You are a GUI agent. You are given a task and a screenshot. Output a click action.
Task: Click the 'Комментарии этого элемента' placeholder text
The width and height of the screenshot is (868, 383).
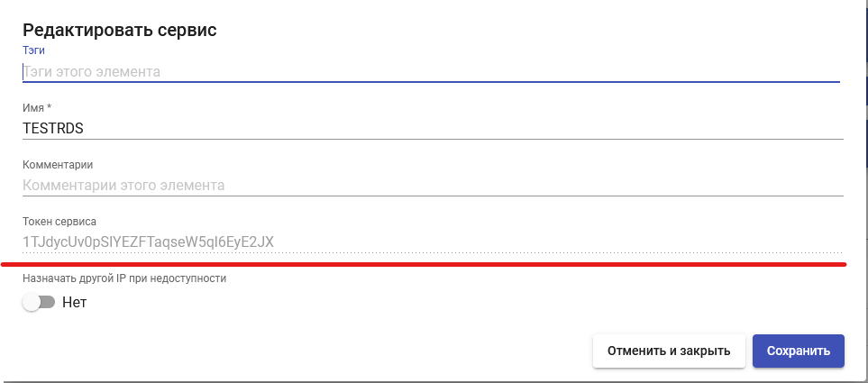click(123, 185)
